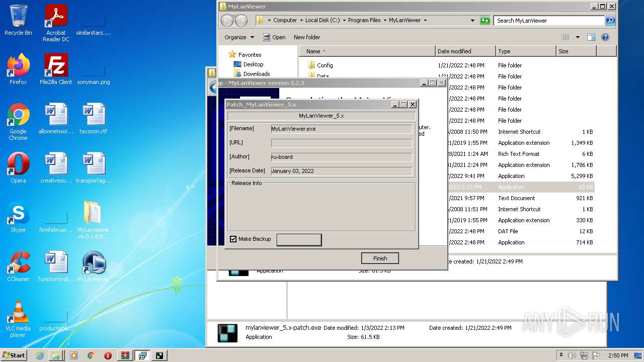Click the WinRAR taskbar button

pos(125,355)
